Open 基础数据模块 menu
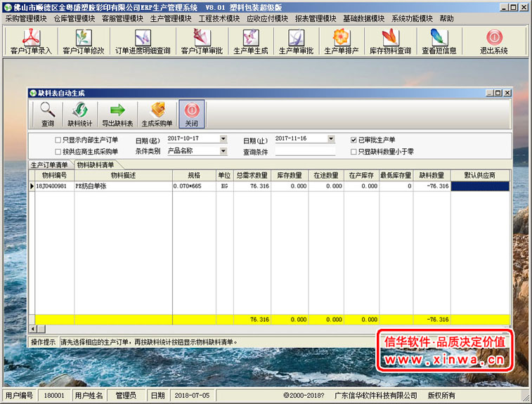 [x=364, y=19]
